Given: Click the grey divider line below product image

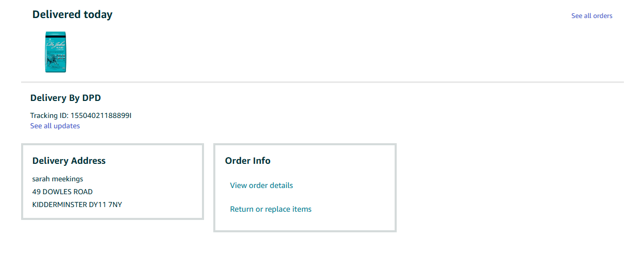Looking at the screenshot, I should (322, 82).
